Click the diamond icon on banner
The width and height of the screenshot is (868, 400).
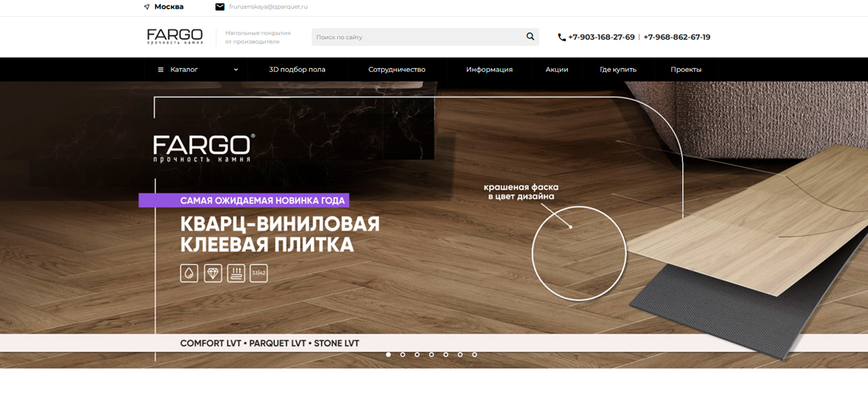(x=212, y=273)
